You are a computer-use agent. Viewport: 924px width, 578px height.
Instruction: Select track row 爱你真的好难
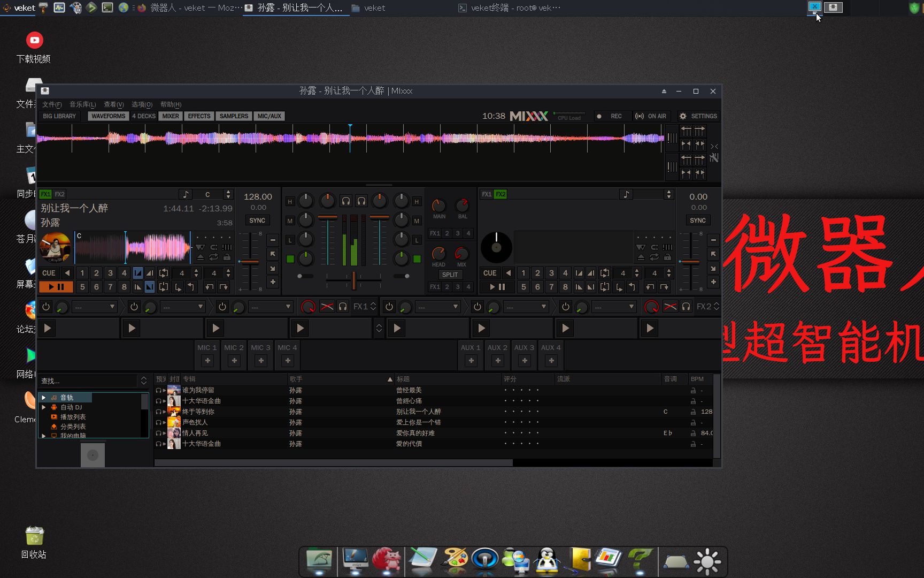[434, 433]
